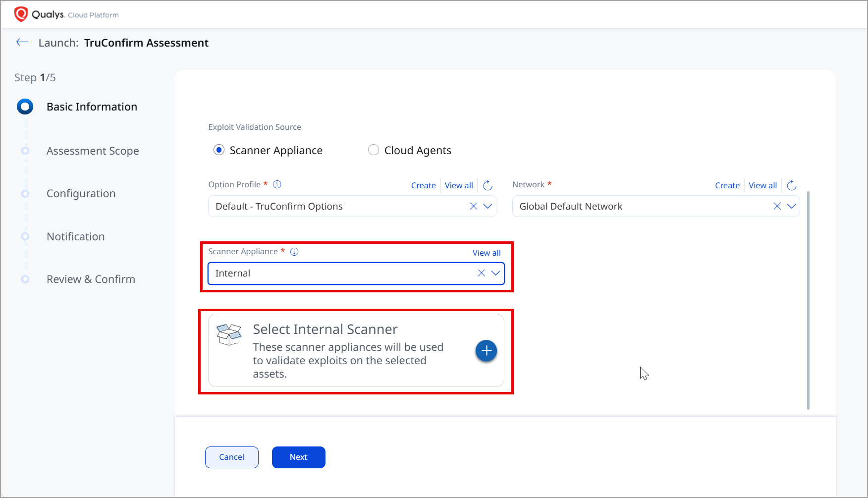Click the form's vertical scrollbar
The width and height of the screenshot is (868, 498).
808,300
